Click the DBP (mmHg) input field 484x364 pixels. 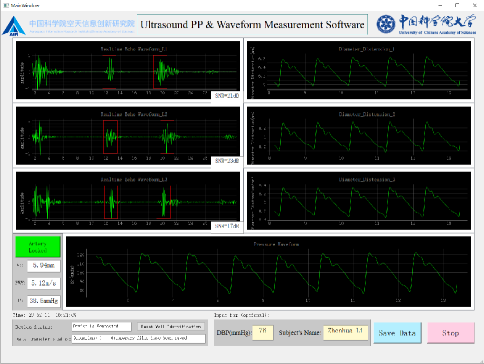(x=263, y=333)
